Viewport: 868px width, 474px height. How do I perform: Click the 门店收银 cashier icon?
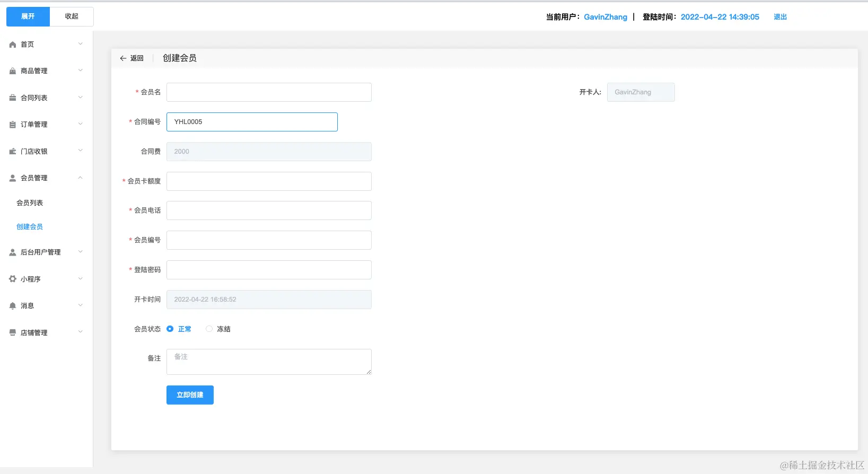point(13,151)
